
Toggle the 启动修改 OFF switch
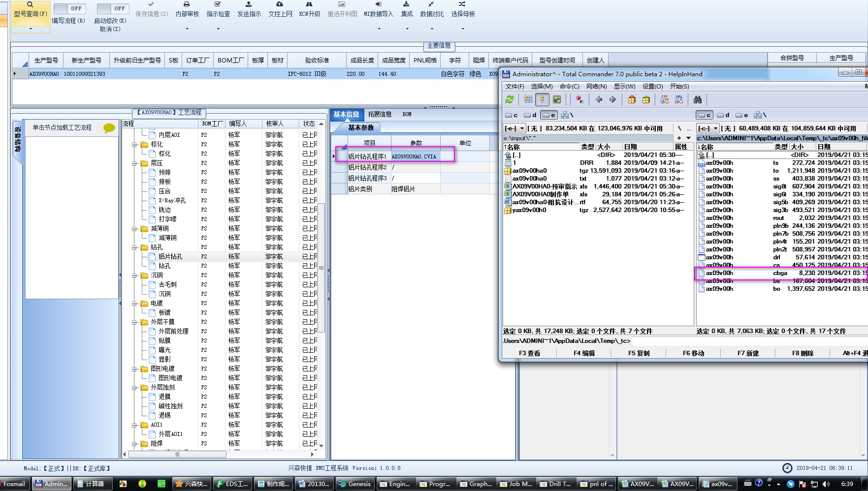pyautogui.click(x=113, y=8)
